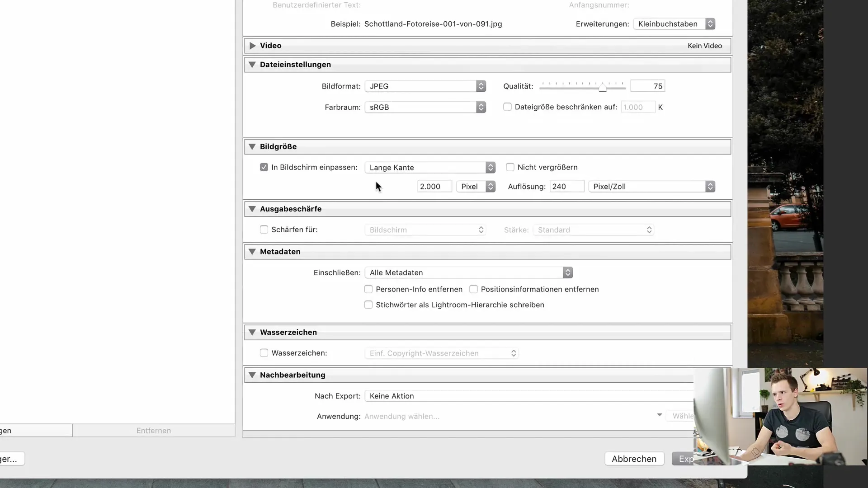The width and height of the screenshot is (868, 488).
Task: Click the Kein Video label
Action: (705, 46)
